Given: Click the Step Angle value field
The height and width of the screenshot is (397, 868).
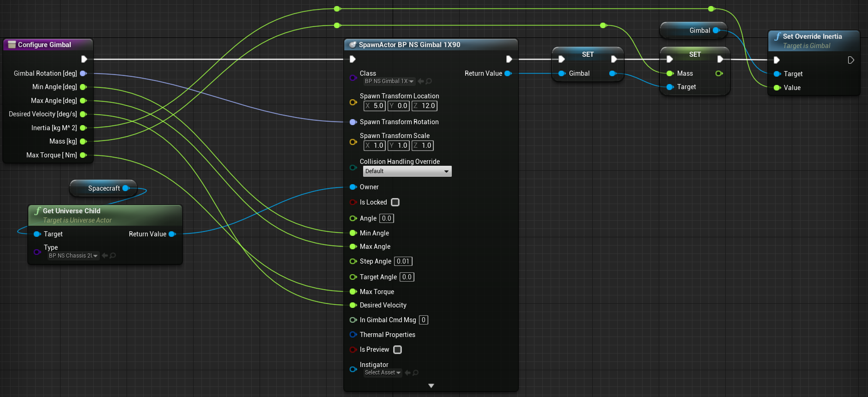Looking at the screenshot, I should (x=403, y=261).
